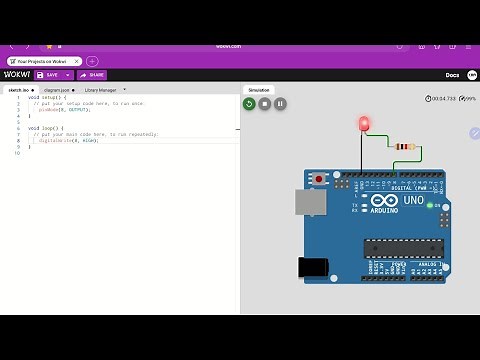Click the red LED in the circuit
The image size is (480, 360).
pyautogui.click(x=364, y=124)
